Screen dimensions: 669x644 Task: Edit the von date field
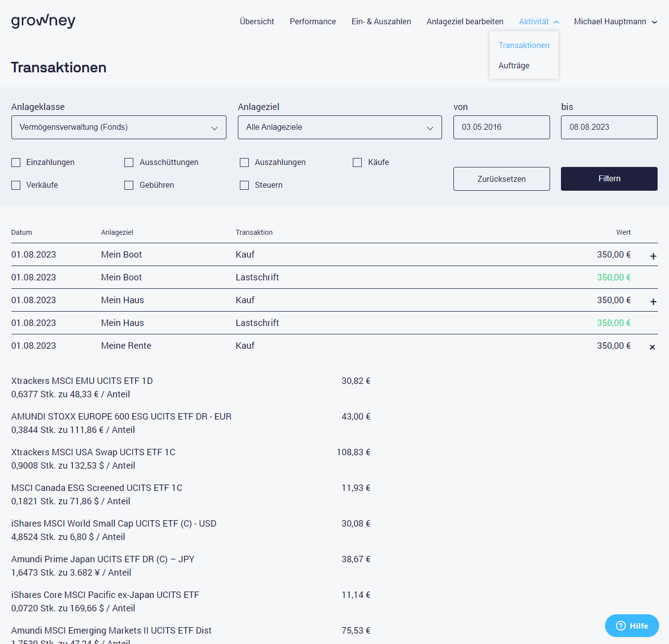point(502,127)
